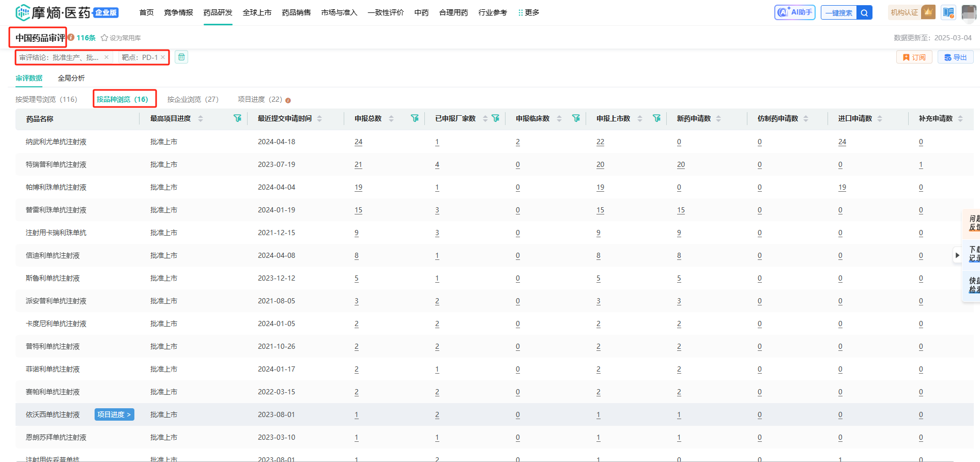Click the blue magnifier search icon
This screenshot has height=462, width=980.
pyautogui.click(x=864, y=13)
